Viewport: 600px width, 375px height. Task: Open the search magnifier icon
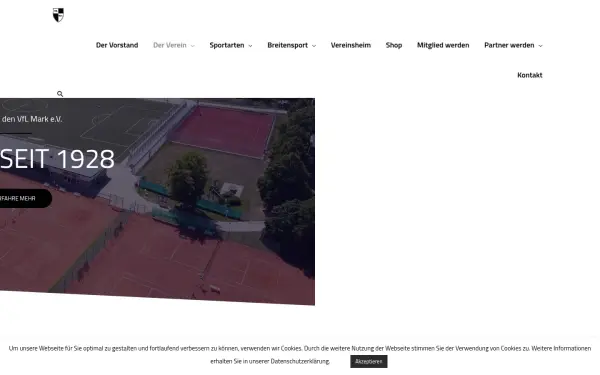coord(60,94)
